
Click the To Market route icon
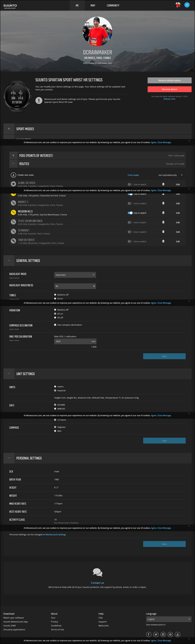[x=13, y=231]
